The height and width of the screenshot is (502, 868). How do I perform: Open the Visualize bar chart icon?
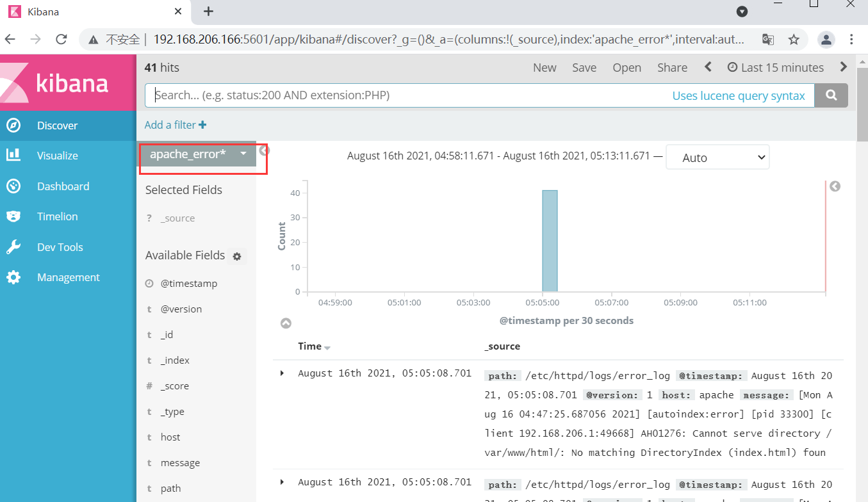pyautogui.click(x=13, y=156)
